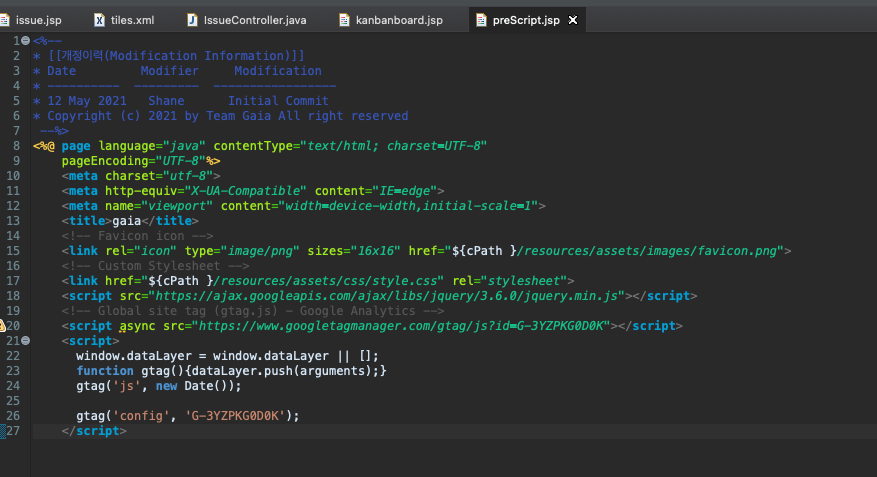The width and height of the screenshot is (877, 477).
Task: Click the 'Custom Stylesheet' HTML comment
Action: point(156,266)
